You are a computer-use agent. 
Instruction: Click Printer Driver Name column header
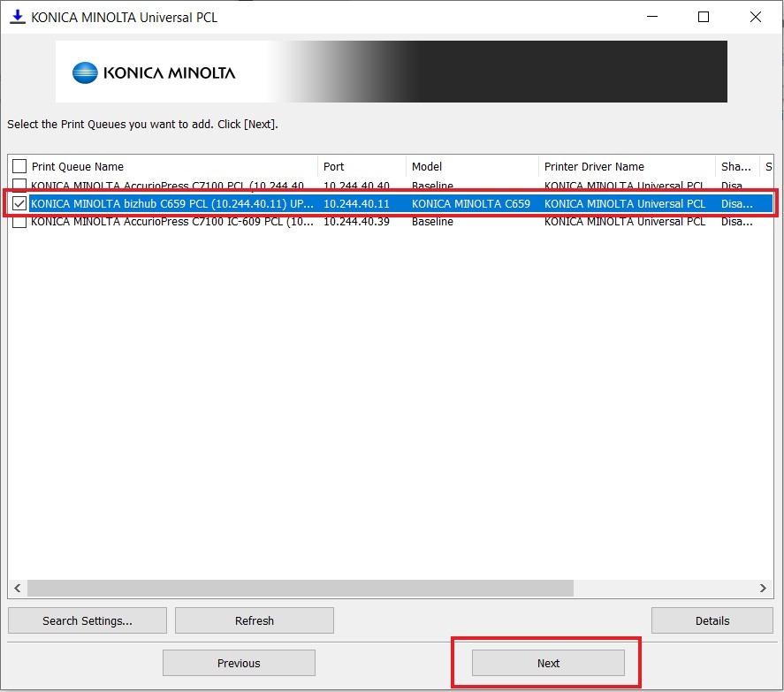click(626, 166)
